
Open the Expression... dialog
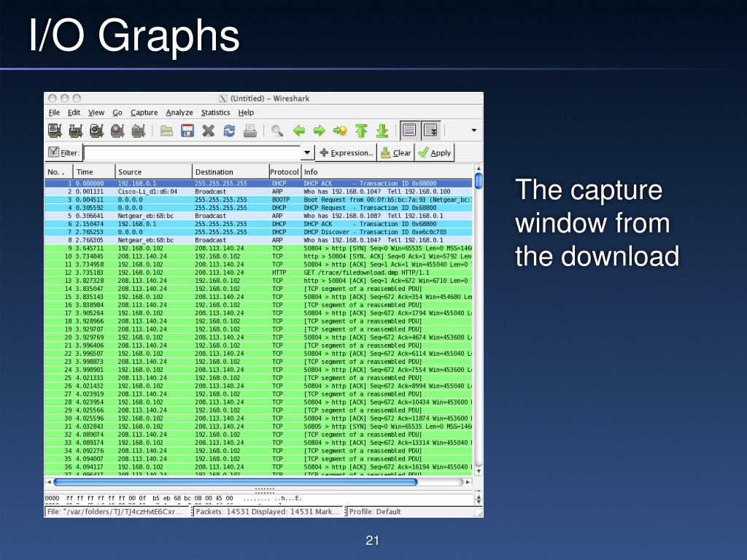tap(347, 153)
